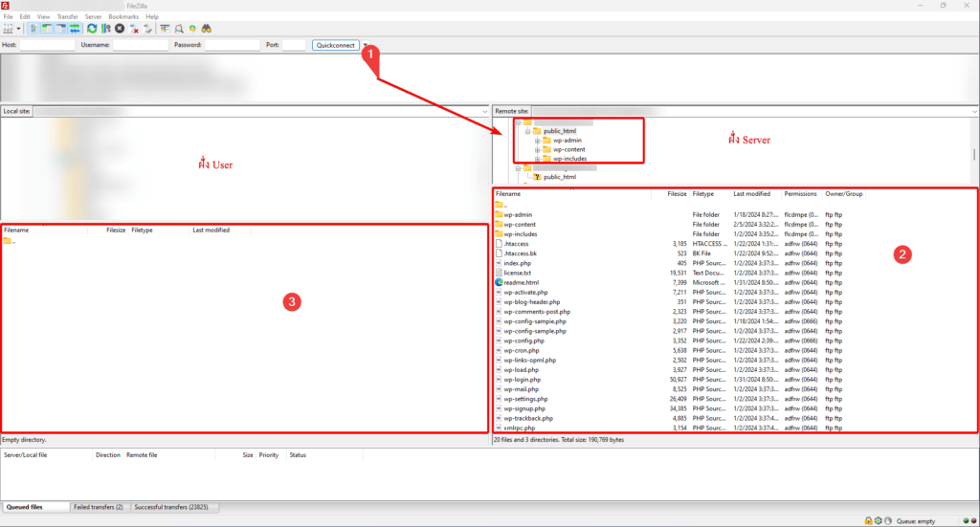The height and width of the screenshot is (527, 980).
Task: Click the Quickconnect button
Action: [335, 45]
